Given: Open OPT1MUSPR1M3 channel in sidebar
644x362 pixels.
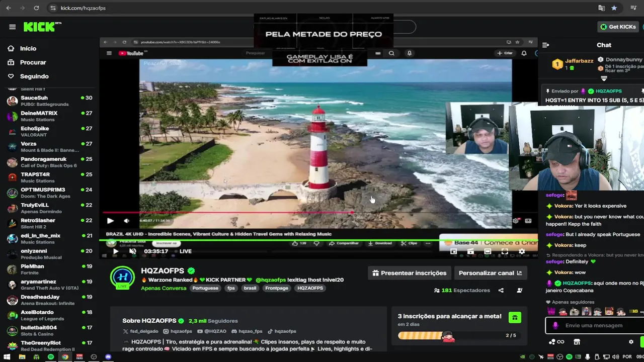Looking at the screenshot, I should (50, 193).
